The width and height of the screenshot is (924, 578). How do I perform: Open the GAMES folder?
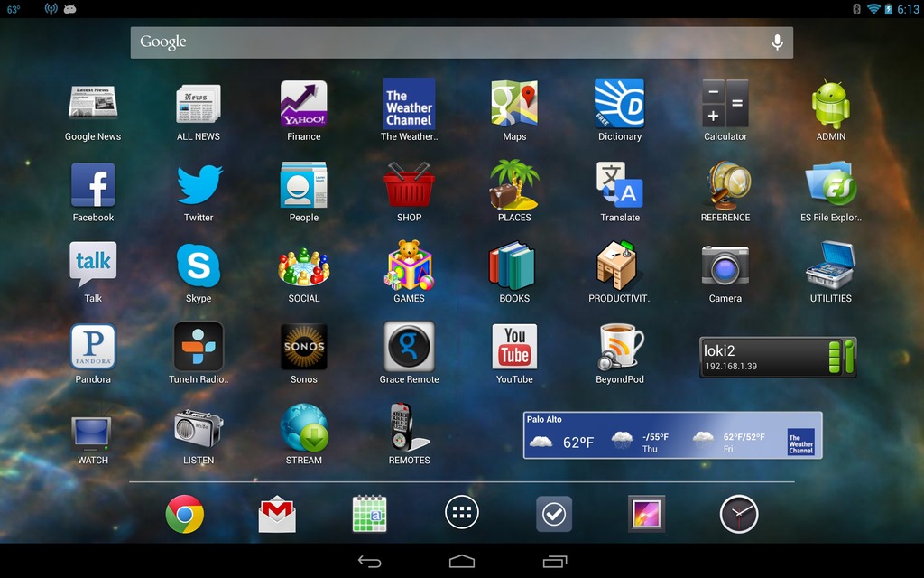point(409,266)
